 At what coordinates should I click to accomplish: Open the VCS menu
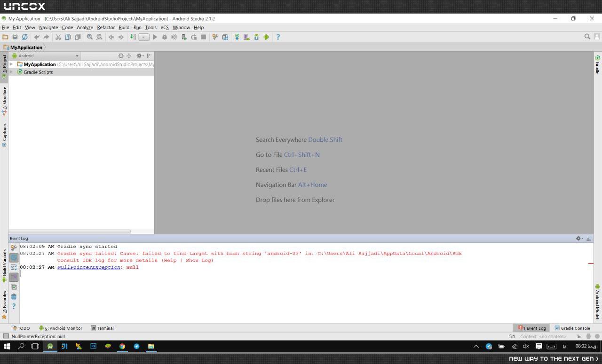tap(164, 27)
